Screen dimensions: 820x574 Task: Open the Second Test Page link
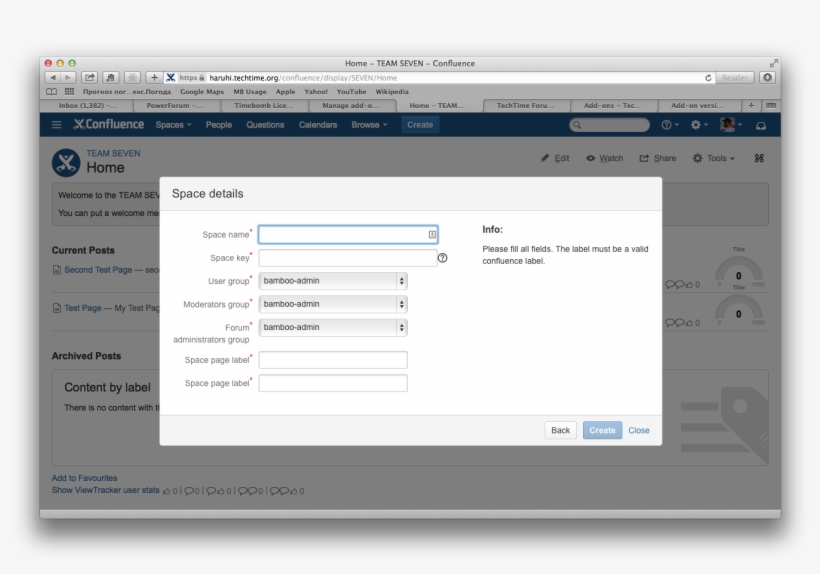point(98,270)
